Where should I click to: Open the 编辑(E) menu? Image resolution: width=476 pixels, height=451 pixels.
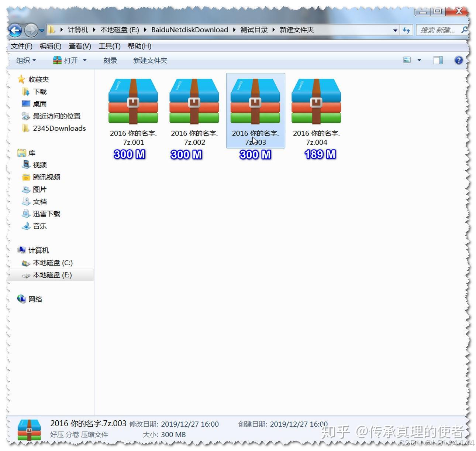click(x=51, y=46)
